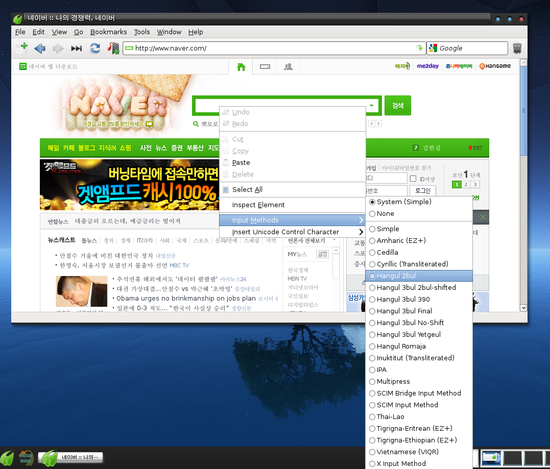Open Naver home tab with house icon
550x469 pixels.
(x=241, y=67)
